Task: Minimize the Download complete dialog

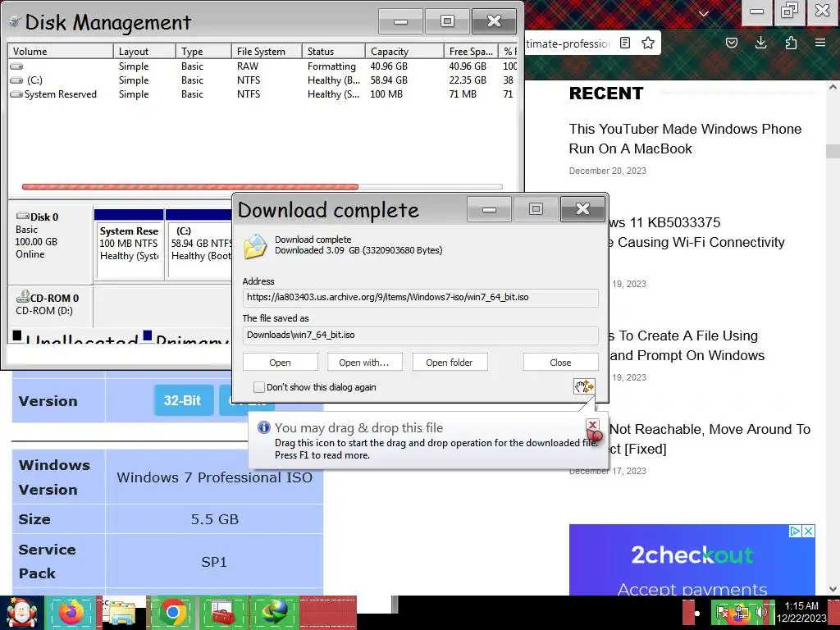Action: click(x=489, y=209)
